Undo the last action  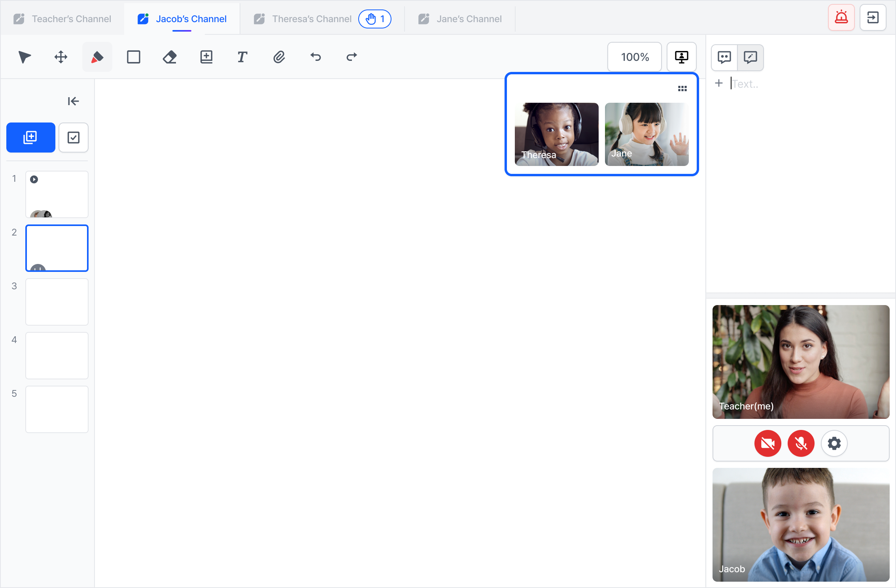316,57
